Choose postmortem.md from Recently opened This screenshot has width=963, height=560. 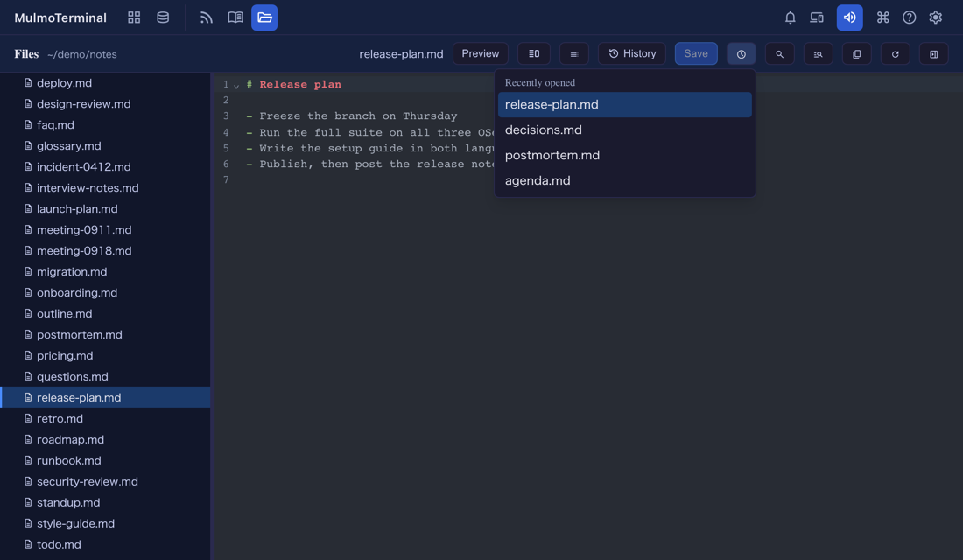coord(624,155)
